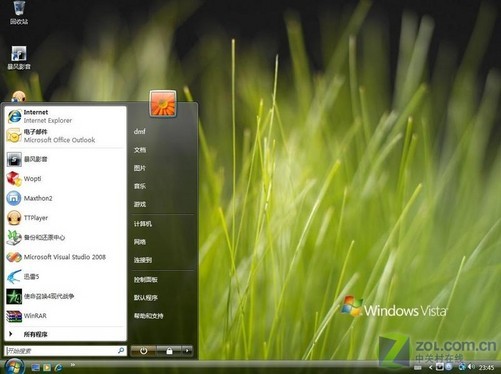Open Control Panel from the right pane

[146, 280]
